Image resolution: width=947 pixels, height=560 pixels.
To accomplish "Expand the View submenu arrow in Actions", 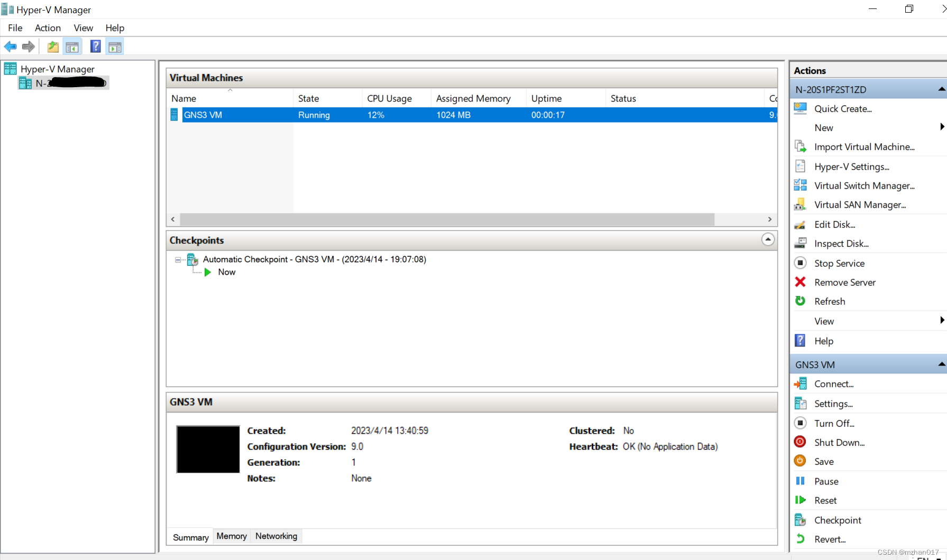I will click(942, 320).
